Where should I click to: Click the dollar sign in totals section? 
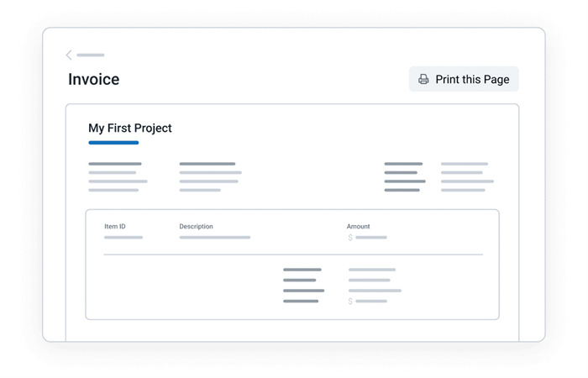350,301
